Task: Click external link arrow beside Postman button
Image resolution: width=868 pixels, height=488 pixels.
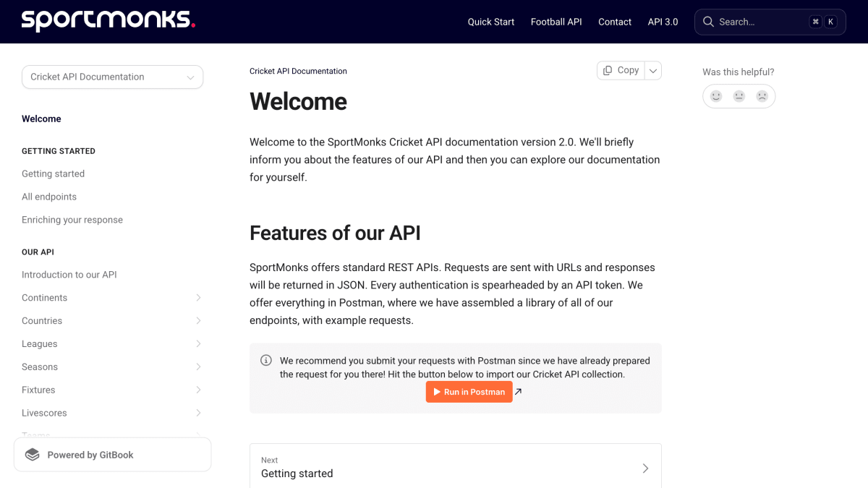Action: click(518, 392)
